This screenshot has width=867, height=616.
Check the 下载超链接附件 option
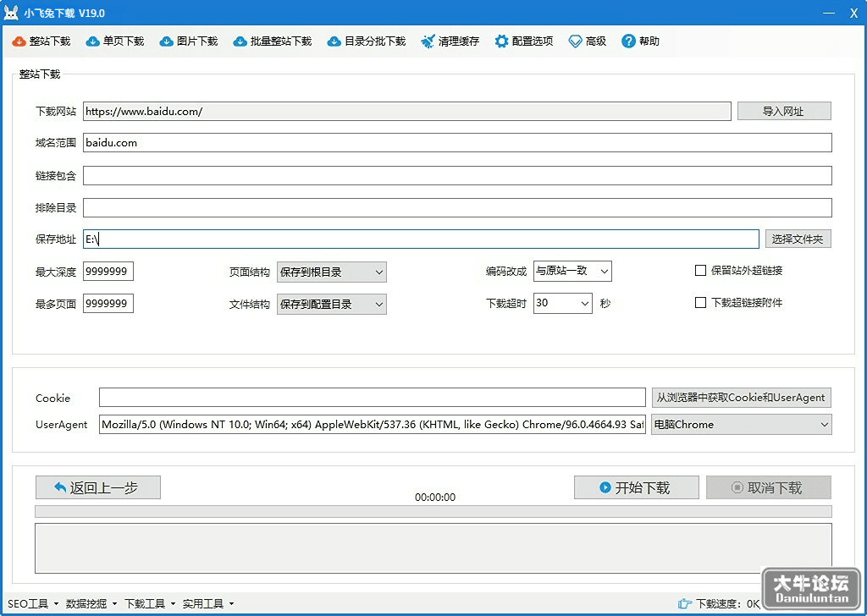click(700, 302)
